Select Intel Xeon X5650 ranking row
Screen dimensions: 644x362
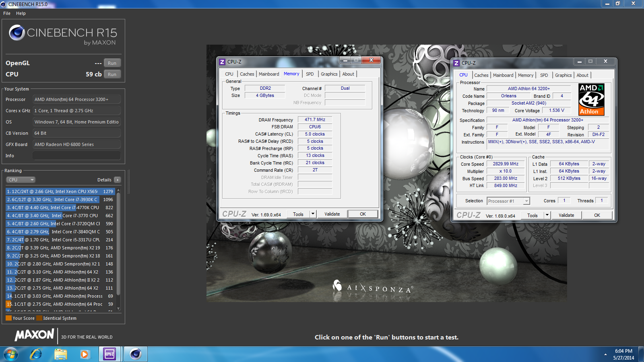pos(60,191)
